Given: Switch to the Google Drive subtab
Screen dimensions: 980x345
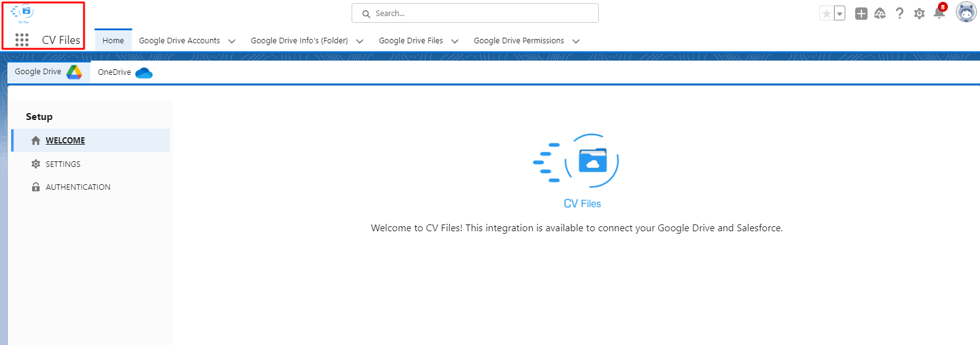Looking at the screenshot, I should click(x=49, y=72).
